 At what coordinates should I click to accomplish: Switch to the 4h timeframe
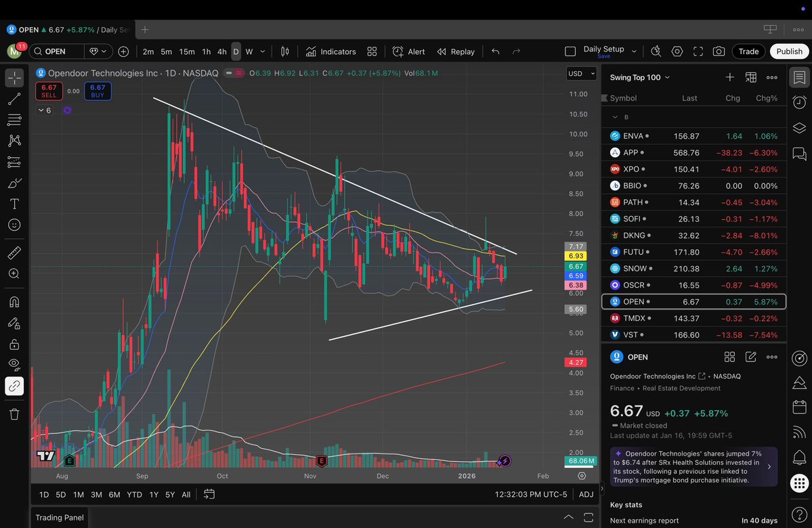[221, 51]
